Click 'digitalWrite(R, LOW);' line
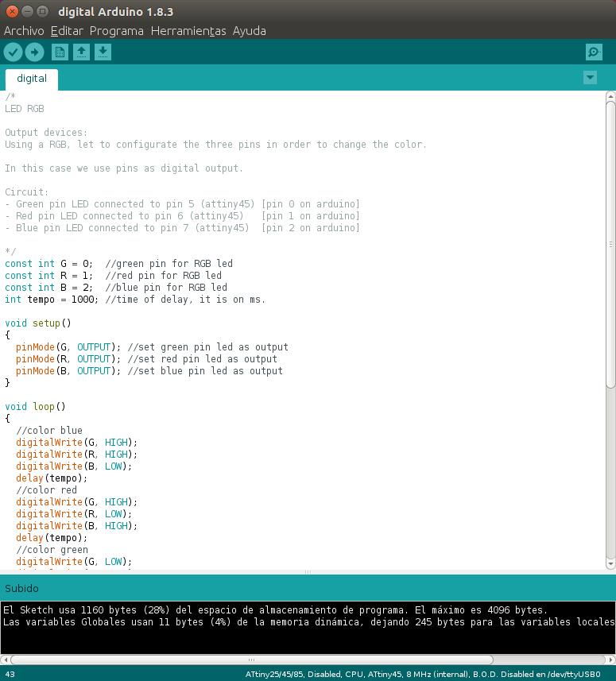616x681 pixels. (x=74, y=514)
